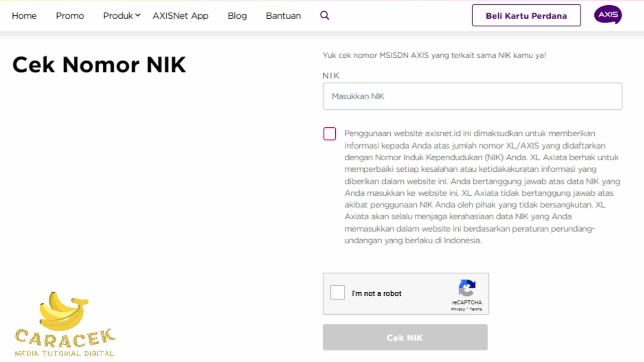Go to the Promo page

pos(70,16)
